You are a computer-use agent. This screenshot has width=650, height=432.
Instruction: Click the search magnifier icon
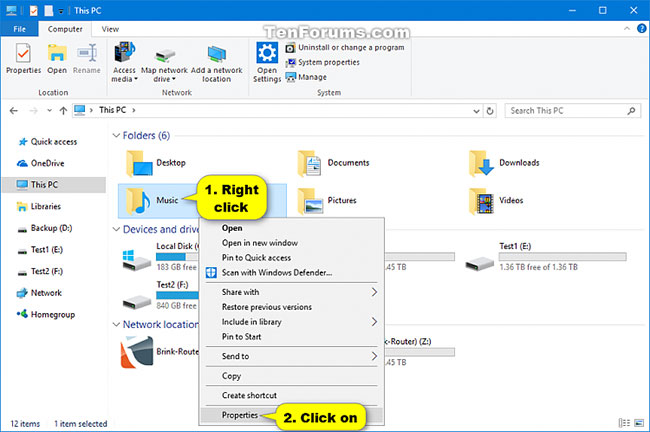tap(631, 111)
